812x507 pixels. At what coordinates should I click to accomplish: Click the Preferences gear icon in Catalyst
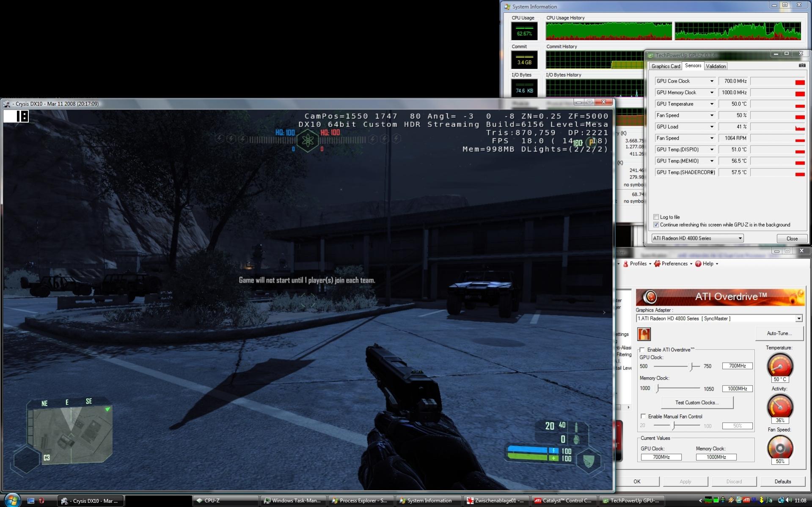pos(657,263)
